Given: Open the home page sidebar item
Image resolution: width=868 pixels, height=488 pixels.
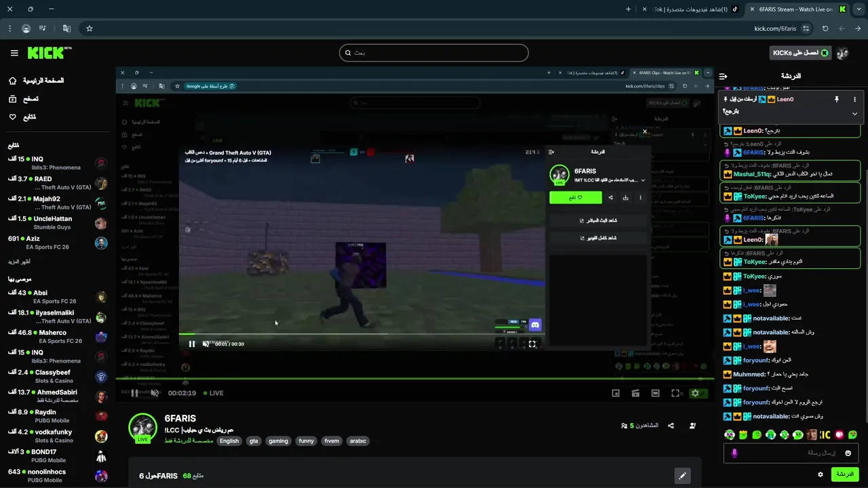Looking at the screenshot, I should [x=36, y=81].
